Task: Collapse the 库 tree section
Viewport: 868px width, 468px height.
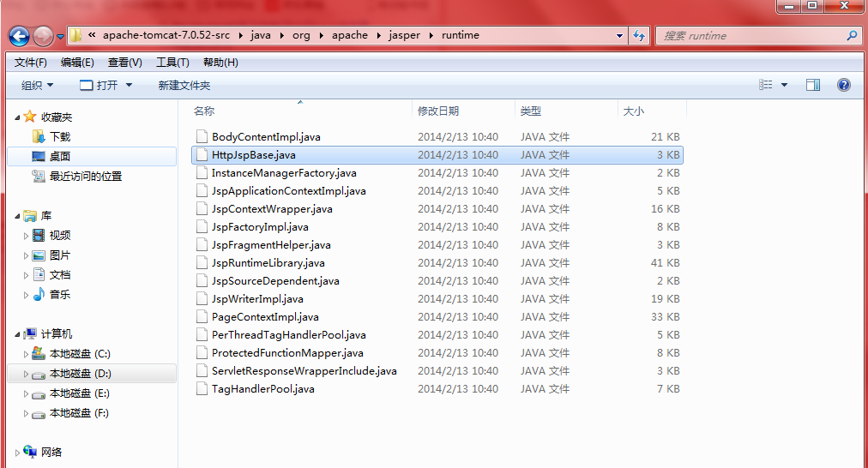Action: 17,216
